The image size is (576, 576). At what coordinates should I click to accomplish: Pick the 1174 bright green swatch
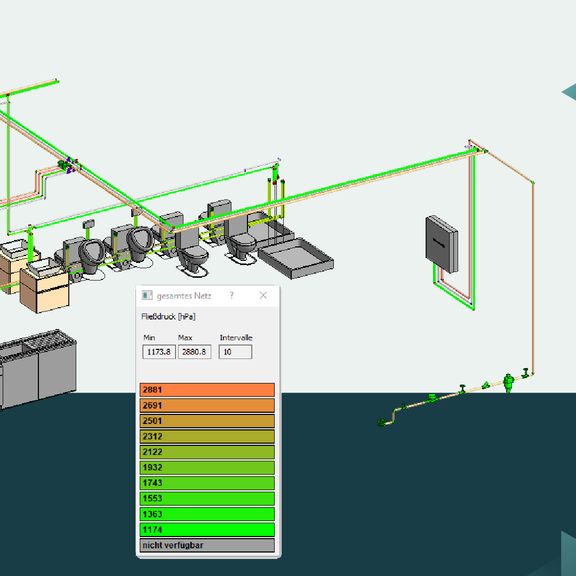click(207, 529)
